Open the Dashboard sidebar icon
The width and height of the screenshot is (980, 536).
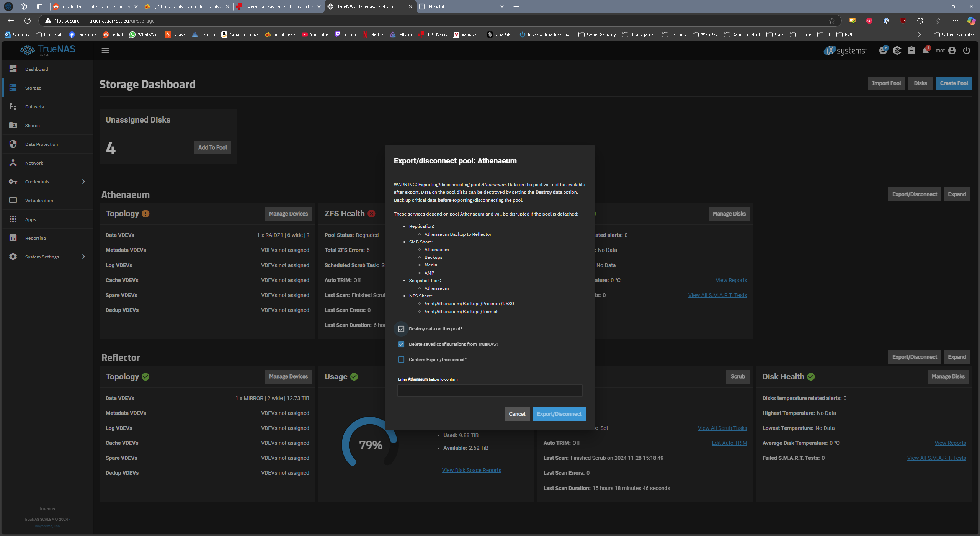(13, 69)
